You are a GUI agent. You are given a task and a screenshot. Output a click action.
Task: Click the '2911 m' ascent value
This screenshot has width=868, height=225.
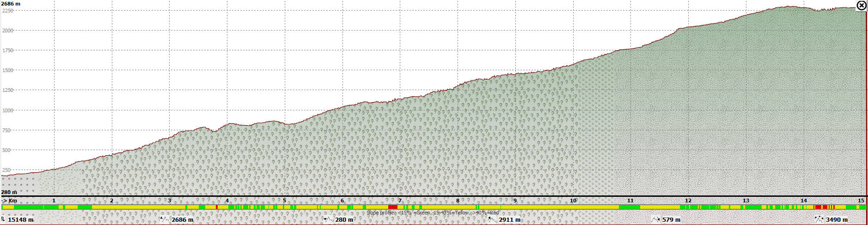click(x=510, y=220)
